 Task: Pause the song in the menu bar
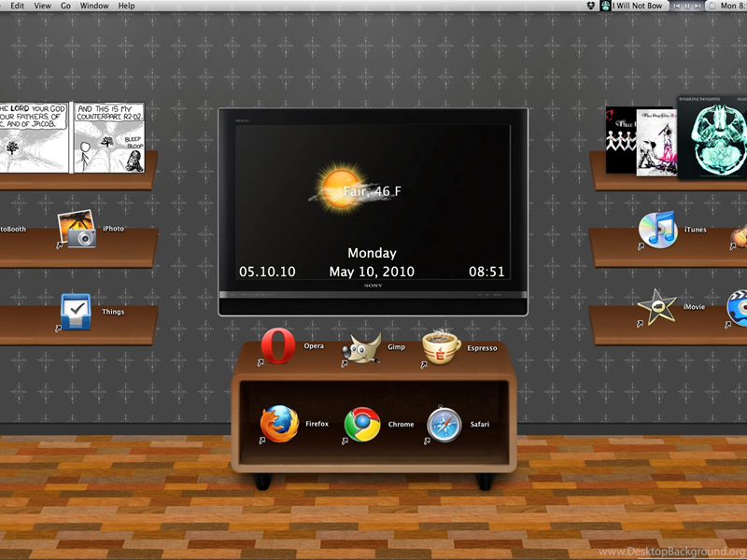pyautogui.click(x=688, y=6)
